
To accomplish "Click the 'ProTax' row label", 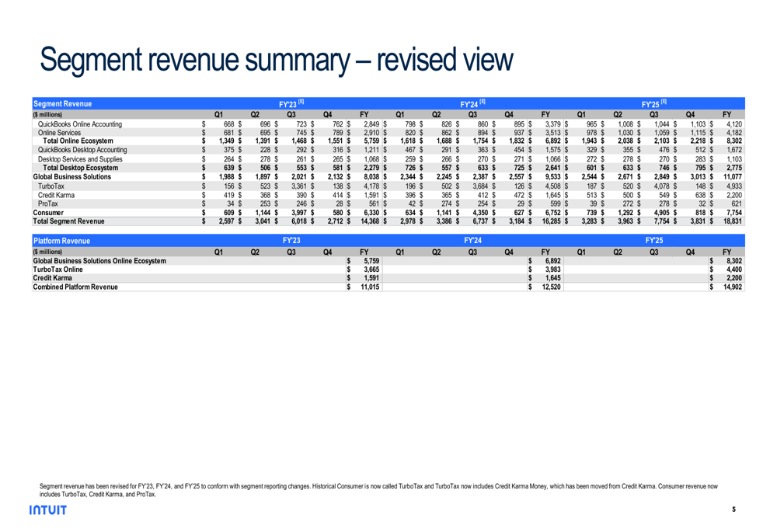I will click(47, 203).
